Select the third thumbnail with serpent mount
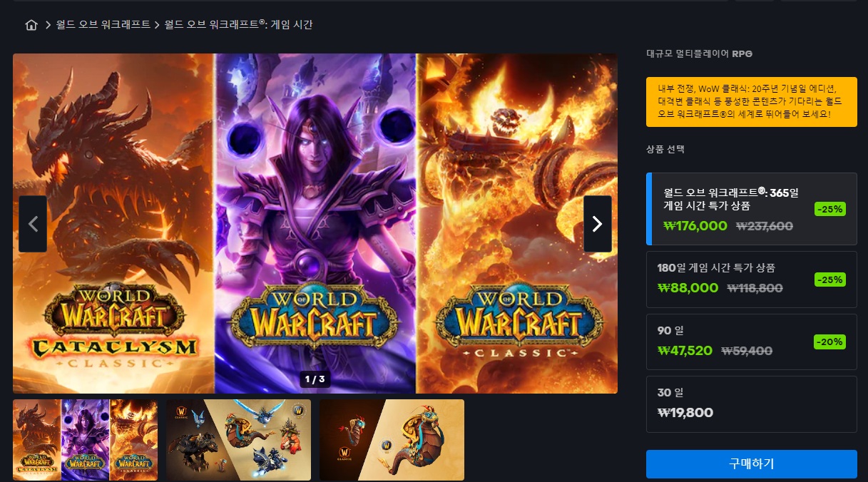The width and height of the screenshot is (868, 482). pyautogui.click(x=392, y=440)
